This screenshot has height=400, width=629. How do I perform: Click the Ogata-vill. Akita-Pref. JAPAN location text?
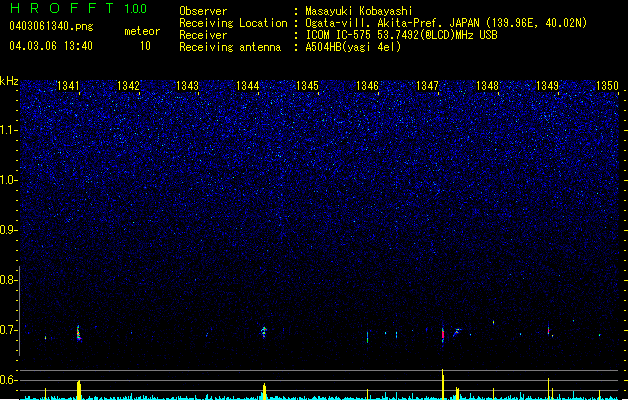point(446,23)
